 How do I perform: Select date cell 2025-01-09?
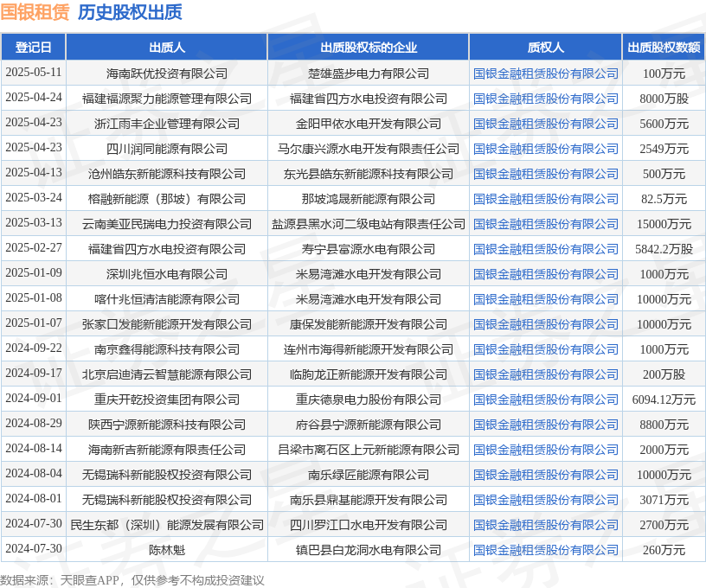pos(34,273)
